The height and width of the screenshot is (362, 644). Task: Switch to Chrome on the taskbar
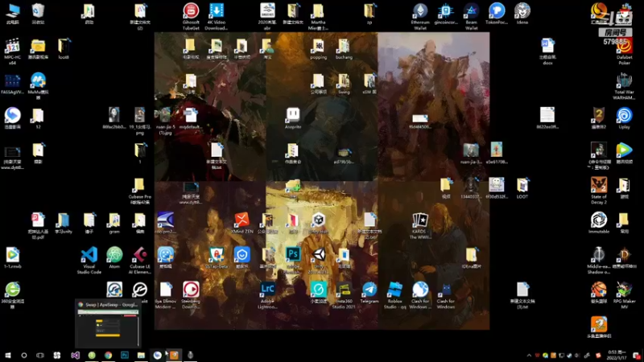tap(108, 355)
